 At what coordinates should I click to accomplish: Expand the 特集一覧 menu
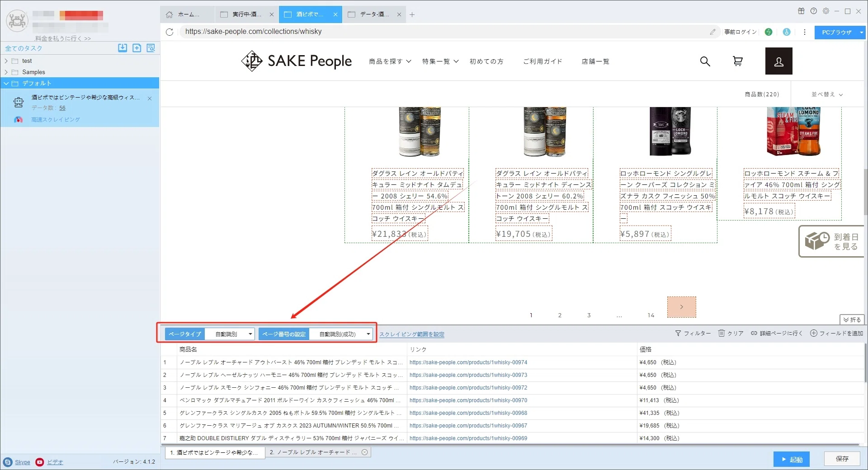coord(440,61)
